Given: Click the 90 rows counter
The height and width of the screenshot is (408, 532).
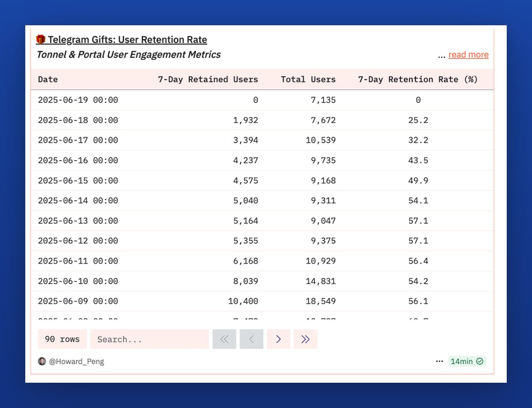Looking at the screenshot, I should click(x=62, y=339).
